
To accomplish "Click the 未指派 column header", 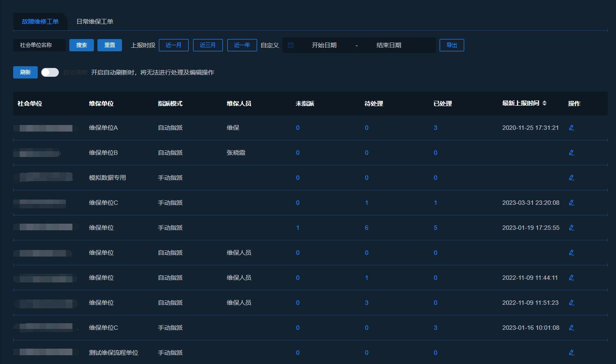I will tap(305, 103).
